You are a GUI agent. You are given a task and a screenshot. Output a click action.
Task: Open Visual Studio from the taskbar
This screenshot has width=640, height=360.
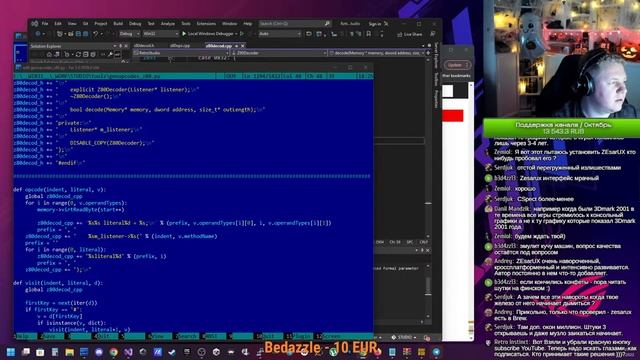pyautogui.click(x=128, y=352)
